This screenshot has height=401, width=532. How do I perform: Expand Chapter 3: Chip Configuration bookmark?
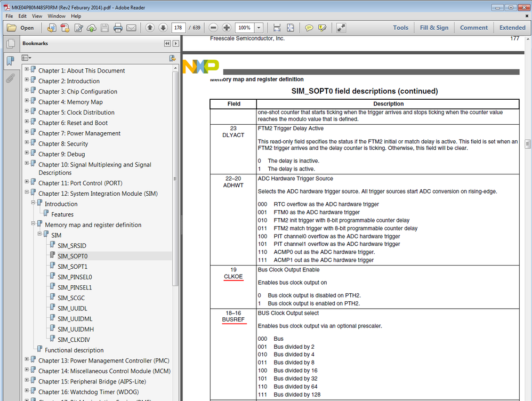tap(27, 90)
